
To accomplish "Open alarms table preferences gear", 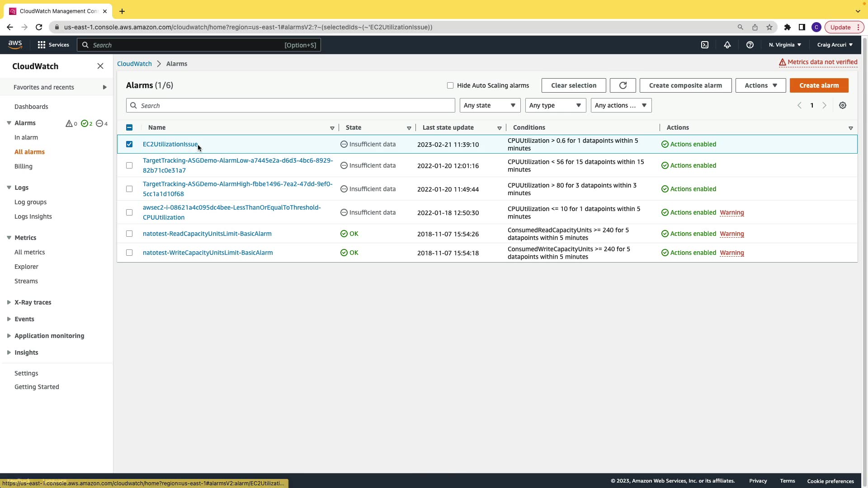I will point(843,105).
